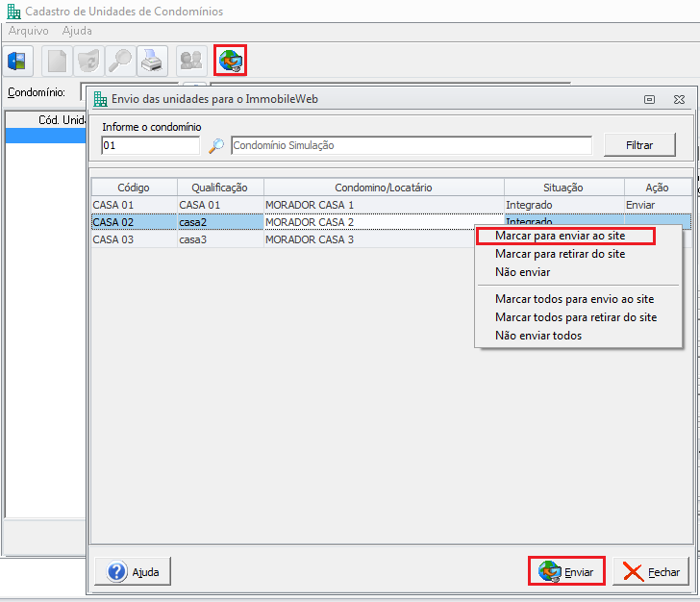Screen dimensions: 700x602
Task: Click the casa3 qualification cell
Action: (x=220, y=239)
